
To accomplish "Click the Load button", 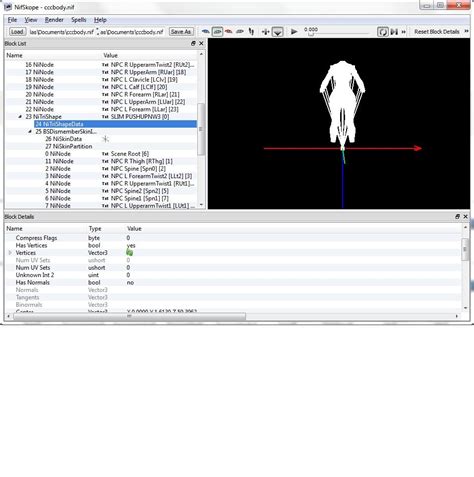I will pos(17,32).
